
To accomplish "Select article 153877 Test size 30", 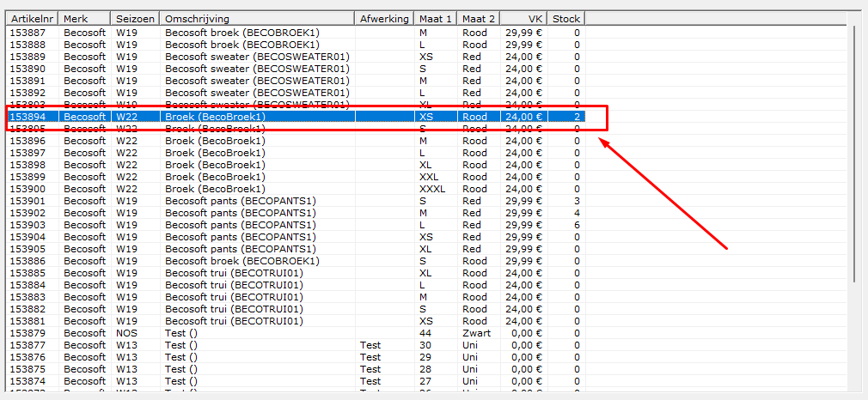I will [x=296, y=345].
